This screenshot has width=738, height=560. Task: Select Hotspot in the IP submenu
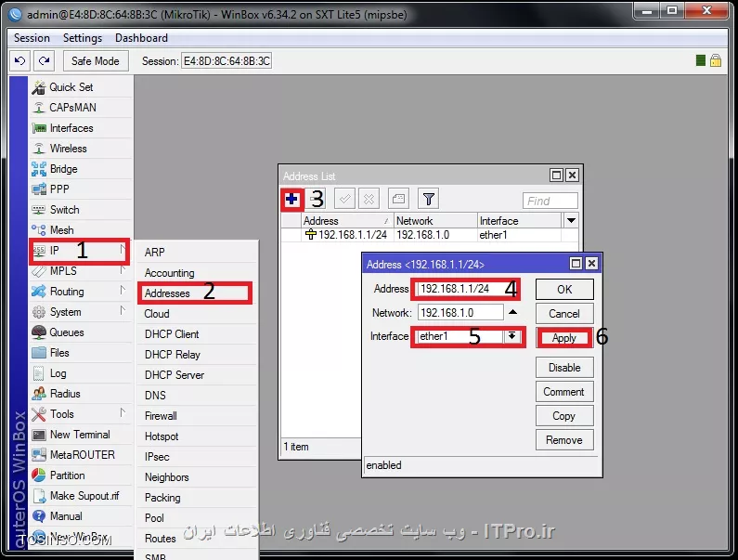197,436
